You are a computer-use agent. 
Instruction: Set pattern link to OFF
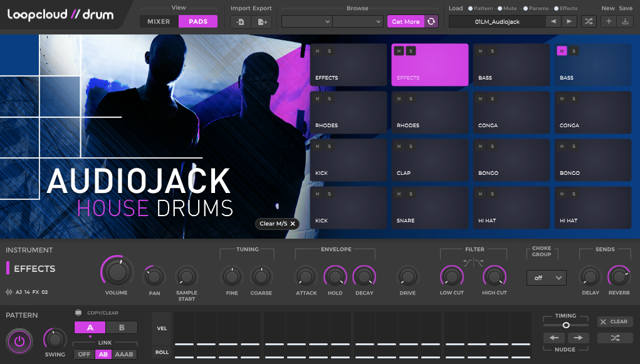(x=84, y=354)
